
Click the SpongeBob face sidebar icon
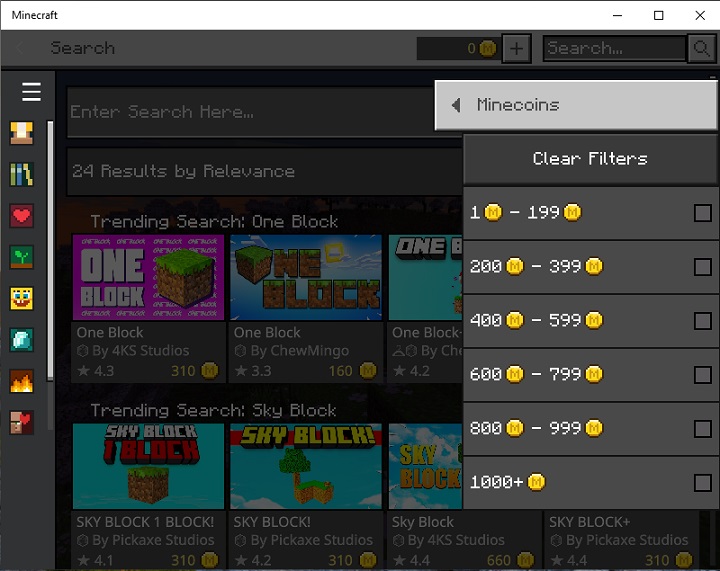click(x=22, y=298)
